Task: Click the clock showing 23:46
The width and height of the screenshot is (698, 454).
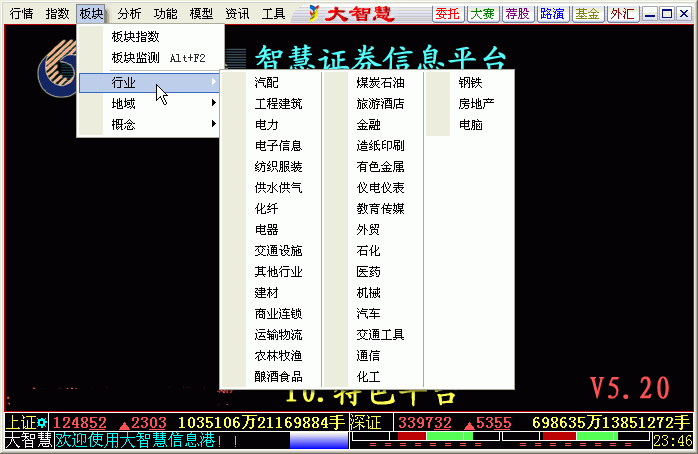Action: [x=673, y=441]
